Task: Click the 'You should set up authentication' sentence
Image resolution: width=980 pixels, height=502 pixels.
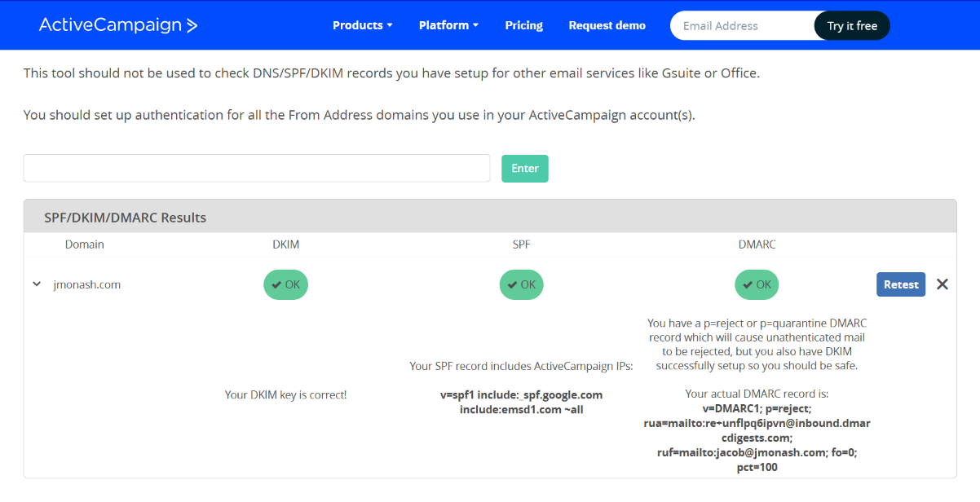Action: click(360, 115)
